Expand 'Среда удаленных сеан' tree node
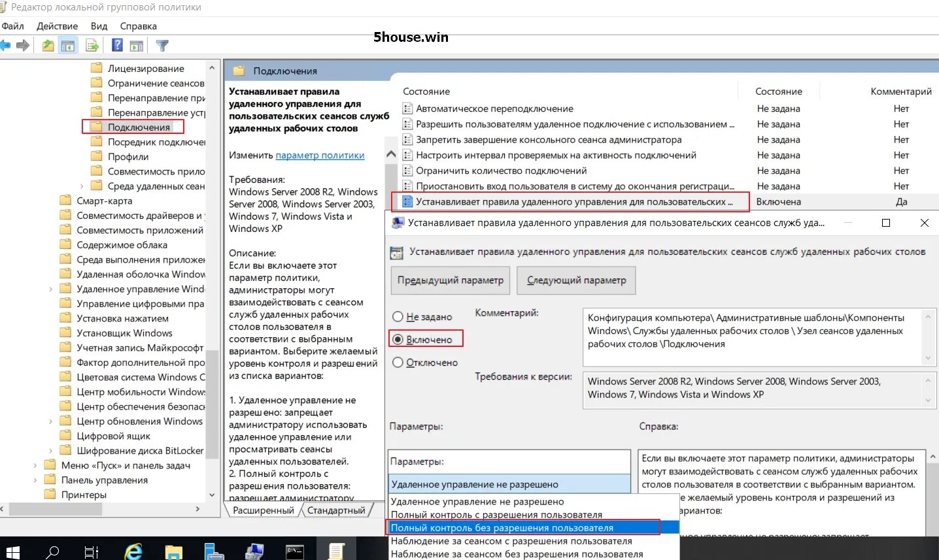This screenshot has width=939, height=560. [82, 186]
